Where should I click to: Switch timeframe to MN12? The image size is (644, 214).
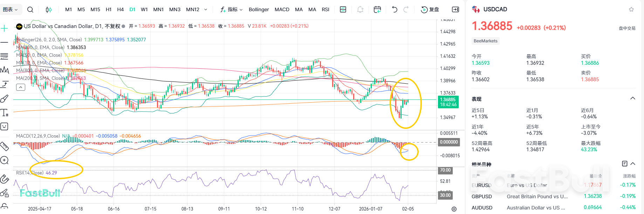click(x=193, y=9)
